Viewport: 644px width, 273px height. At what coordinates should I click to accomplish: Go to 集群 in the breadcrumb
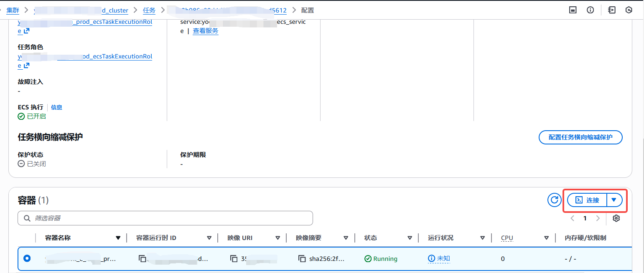tap(13, 10)
